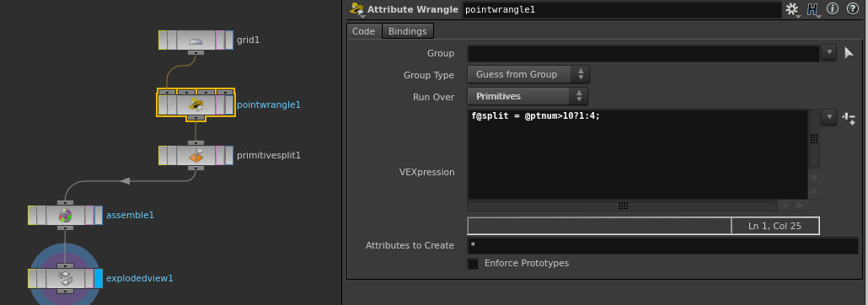The height and width of the screenshot is (305, 868).
Task: Open the Group Type dropdown
Action: [x=528, y=74]
